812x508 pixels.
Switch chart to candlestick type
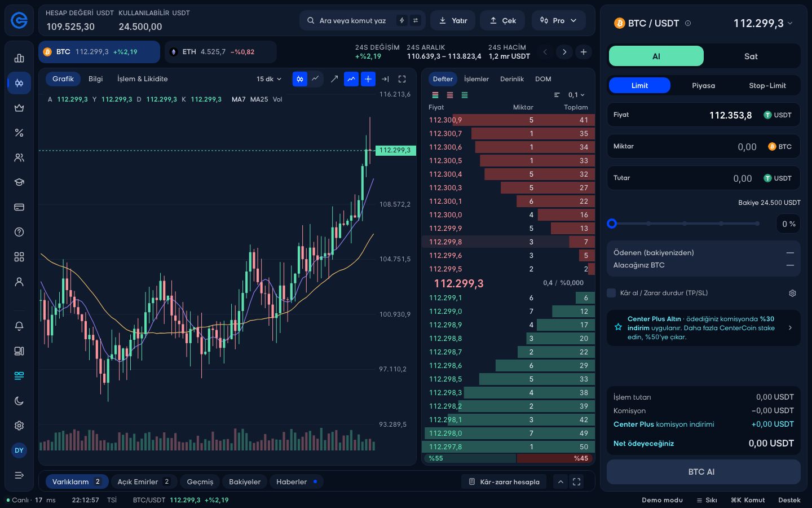pyautogui.click(x=300, y=79)
